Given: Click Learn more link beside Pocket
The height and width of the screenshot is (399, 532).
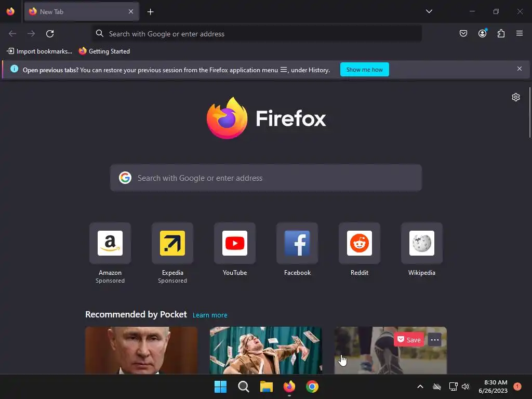Looking at the screenshot, I should click(x=210, y=315).
